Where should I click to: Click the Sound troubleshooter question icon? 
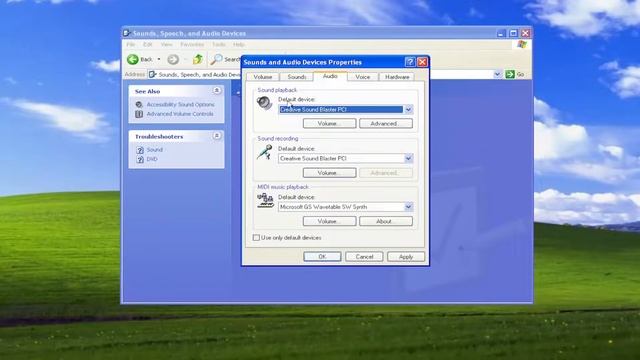(140, 150)
